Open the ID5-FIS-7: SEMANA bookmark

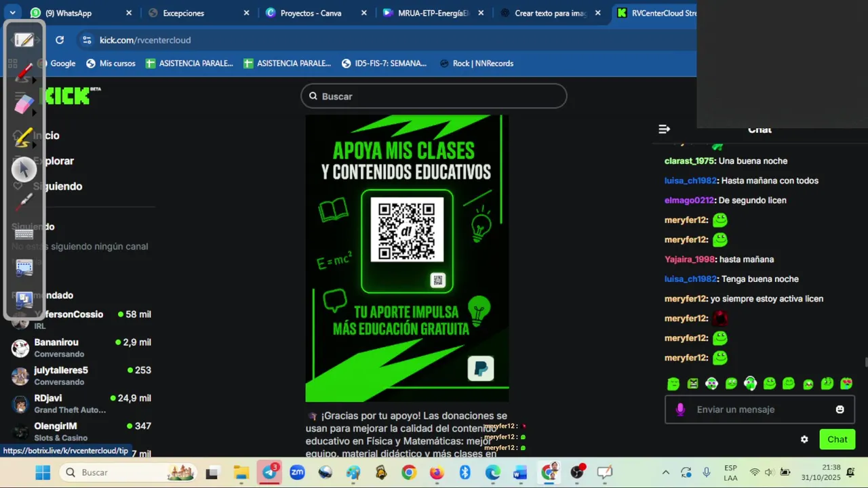(384, 63)
